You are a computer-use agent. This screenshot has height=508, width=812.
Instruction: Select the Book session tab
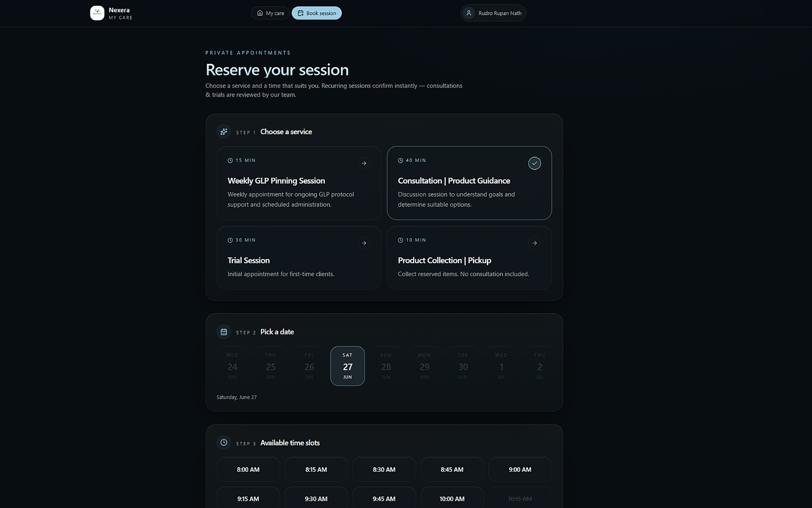[x=317, y=13]
